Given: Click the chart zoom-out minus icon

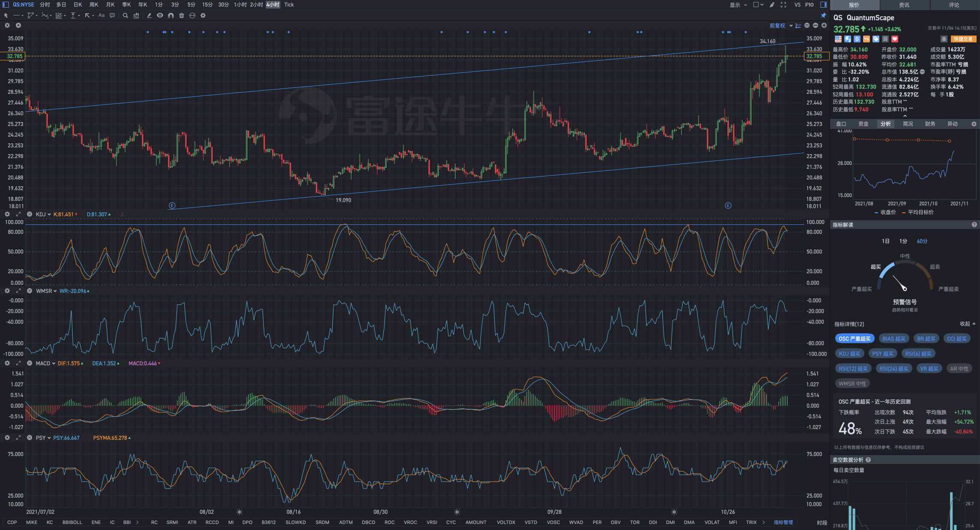Looking at the screenshot, I should click(815, 25).
